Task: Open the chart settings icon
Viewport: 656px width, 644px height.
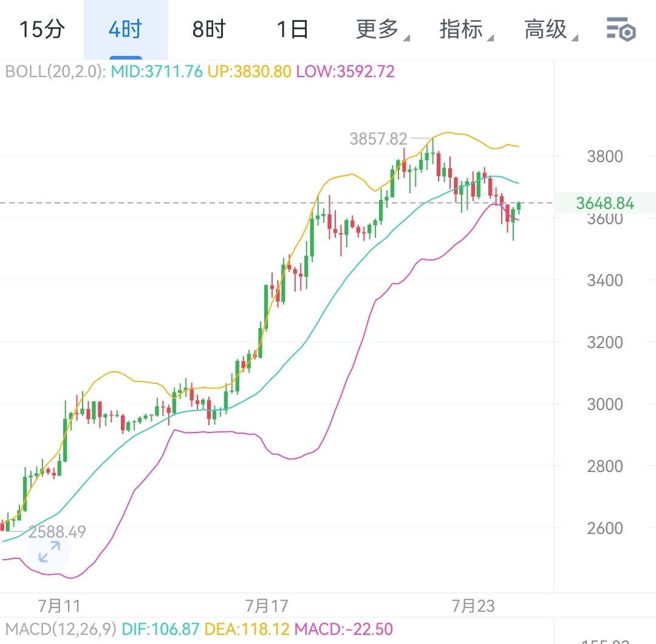Action: pyautogui.click(x=621, y=29)
